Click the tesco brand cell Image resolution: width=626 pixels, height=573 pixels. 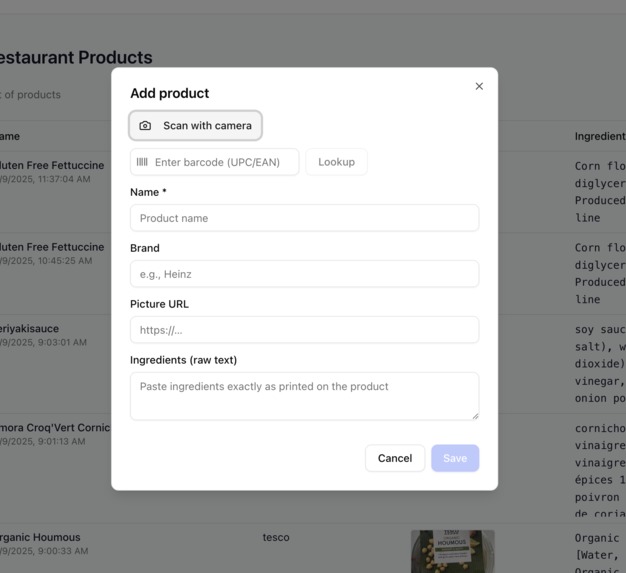tap(276, 537)
